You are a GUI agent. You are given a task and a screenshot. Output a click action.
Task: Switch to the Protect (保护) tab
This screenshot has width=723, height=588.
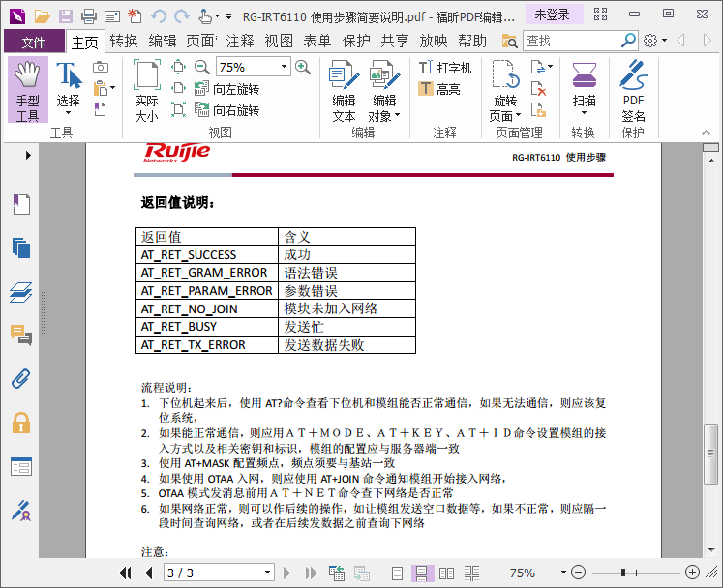356,41
